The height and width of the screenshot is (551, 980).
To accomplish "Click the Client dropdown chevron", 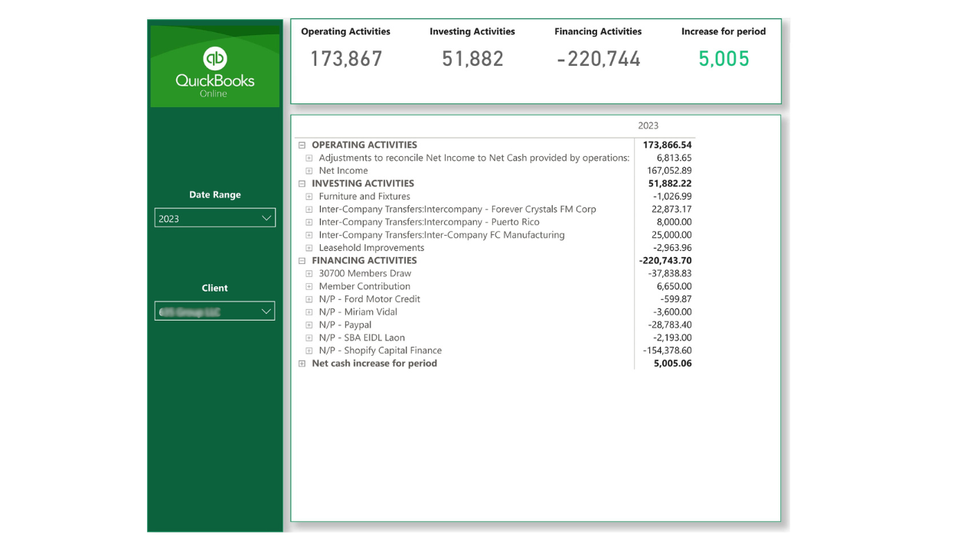I will pyautogui.click(x=266, y=311).
